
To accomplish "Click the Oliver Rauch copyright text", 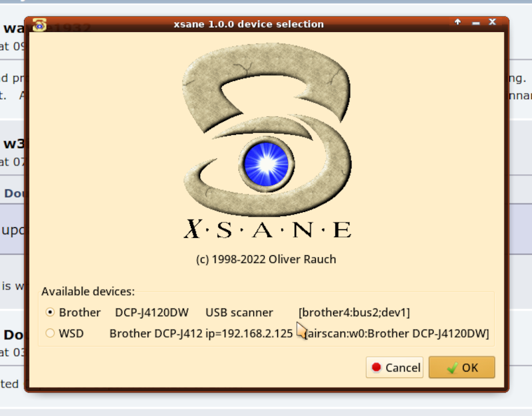I will (x=266, y=259).
